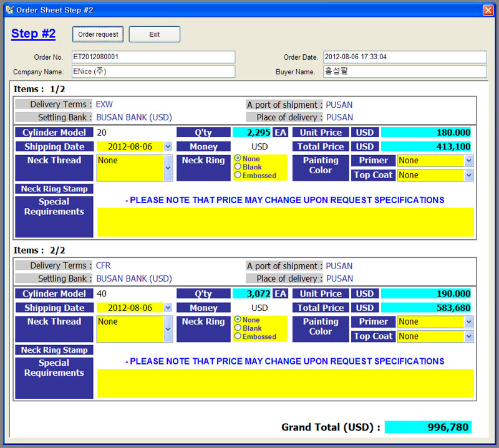This screenshot has height=448, width=499.
Task: Open Primer dropdown for item 1/2
Action: 468,161
